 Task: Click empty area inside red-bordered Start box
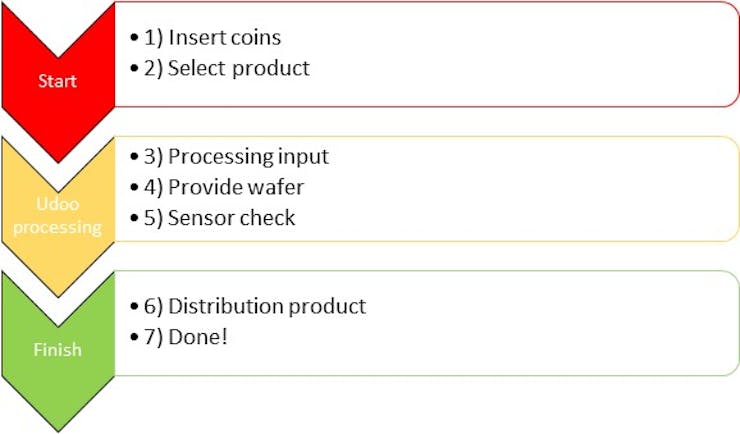519,54
